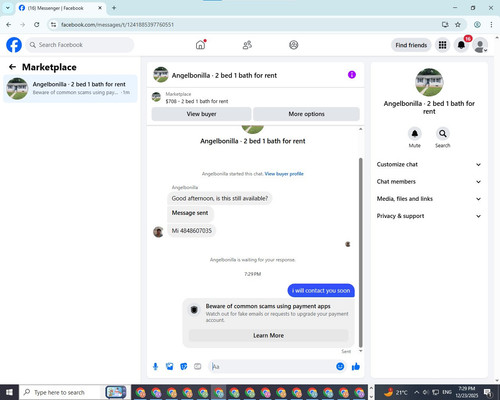Go to the Home feed icon

click(x=201, y=45)
